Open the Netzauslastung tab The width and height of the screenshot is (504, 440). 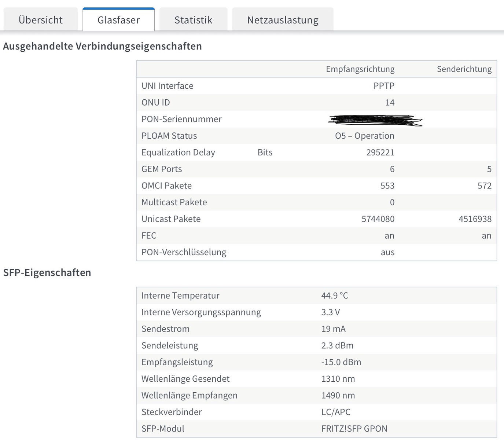pos(283,20)
